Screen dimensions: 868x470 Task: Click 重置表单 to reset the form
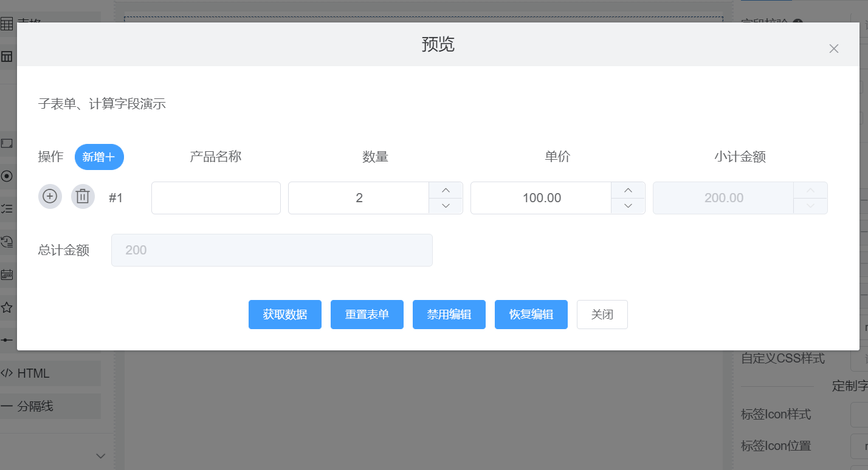367,315
